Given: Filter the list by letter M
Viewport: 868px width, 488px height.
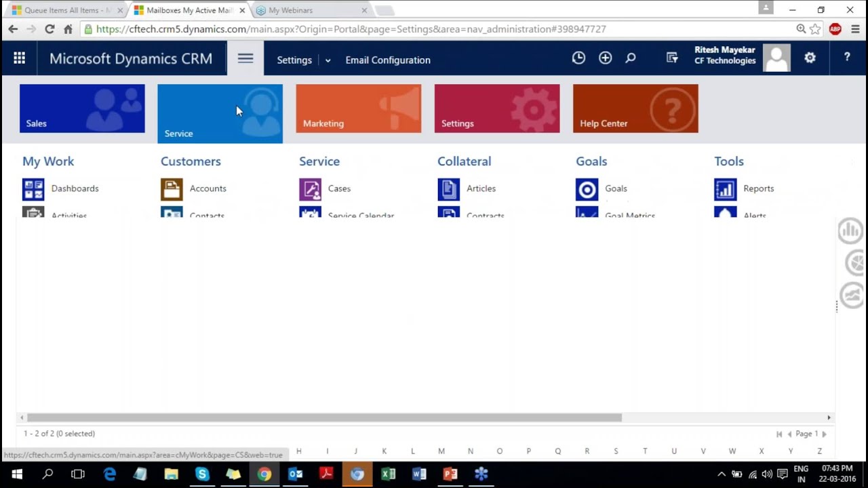Looking at the screenshot, I should pos(441,451).
